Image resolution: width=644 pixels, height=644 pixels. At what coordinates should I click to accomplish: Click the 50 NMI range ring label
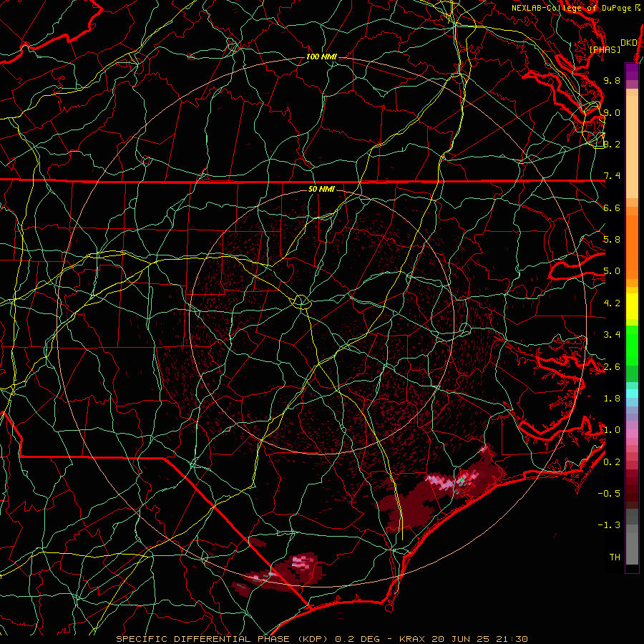click(321, 189)
